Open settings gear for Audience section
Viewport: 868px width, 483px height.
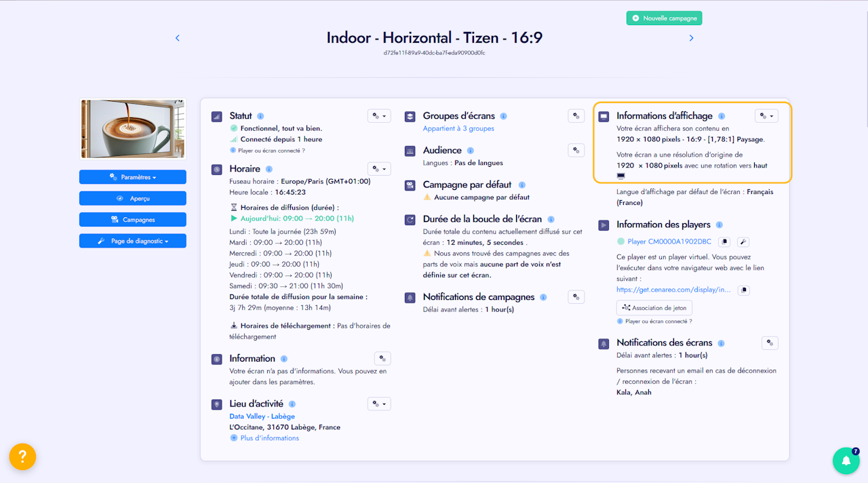tap(576, 151)
